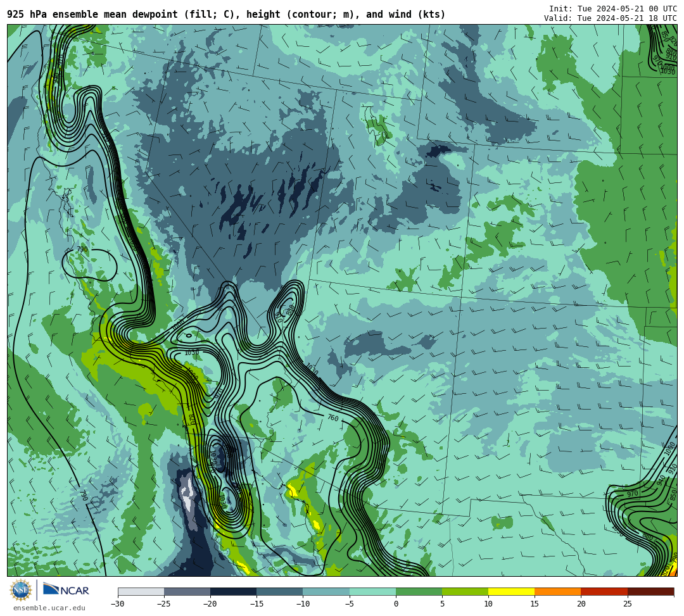This screenshot has width=684, height=616.
Task: Select the dark brown swatch above 25
Action: click(651, 591)
